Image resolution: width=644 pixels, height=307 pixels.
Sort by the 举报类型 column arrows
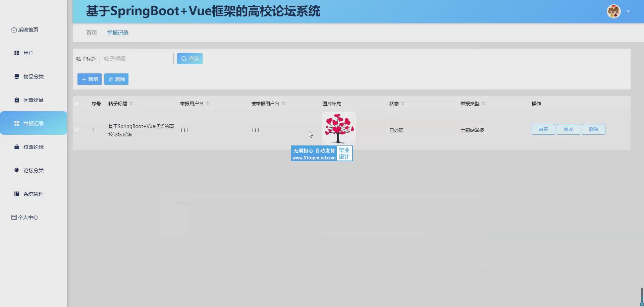(483, 104)
